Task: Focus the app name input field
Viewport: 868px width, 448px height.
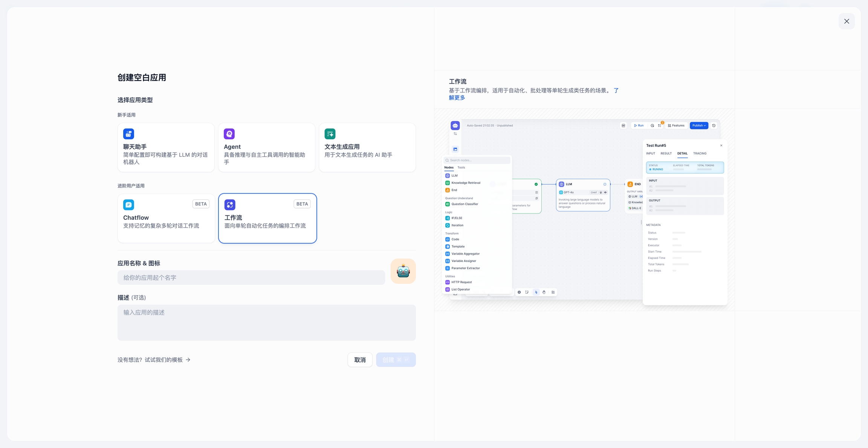Action: 251,277
